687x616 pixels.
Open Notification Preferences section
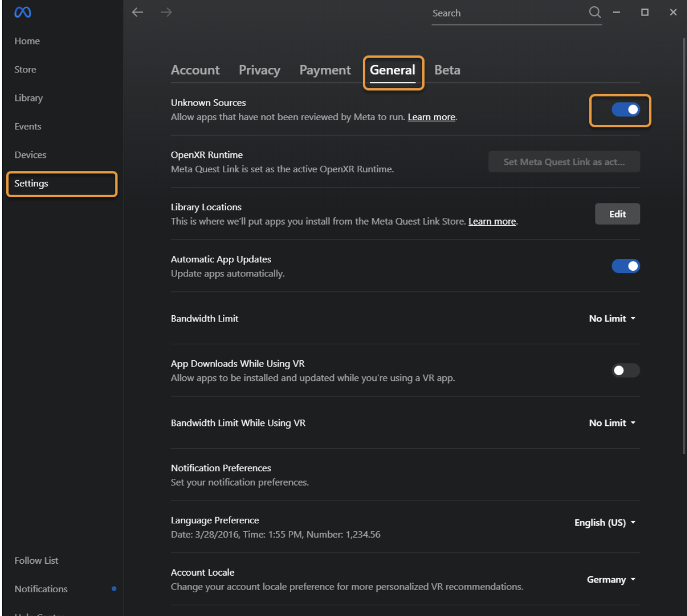pyautogui.click(x=405, y=475)
